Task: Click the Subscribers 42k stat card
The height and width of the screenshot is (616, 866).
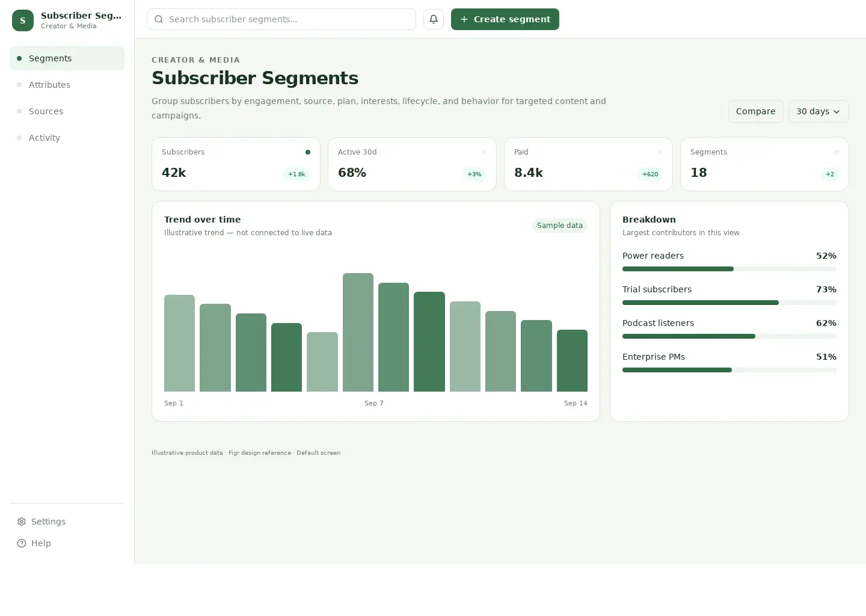Action: point(236,164)
